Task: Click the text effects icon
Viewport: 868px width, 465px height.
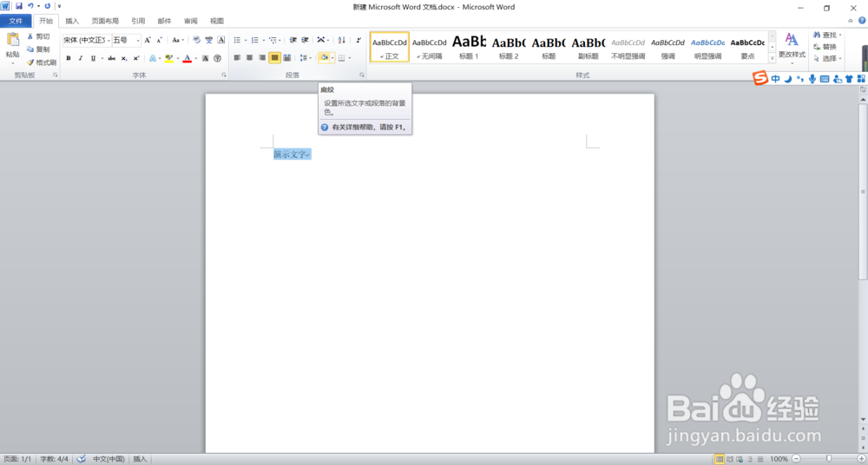Action: tap(152, 58)
